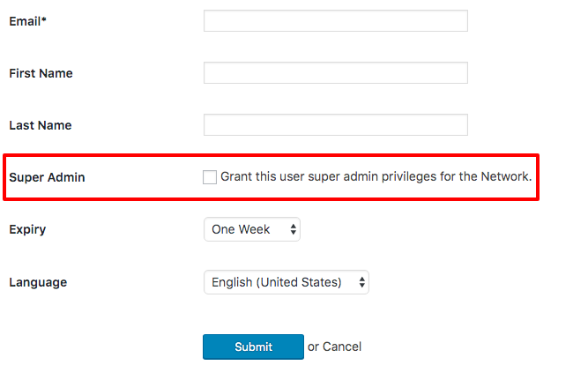Expand the Language dropdown showing English
Screen dimensions: 588x380
[x=286, y=282]
